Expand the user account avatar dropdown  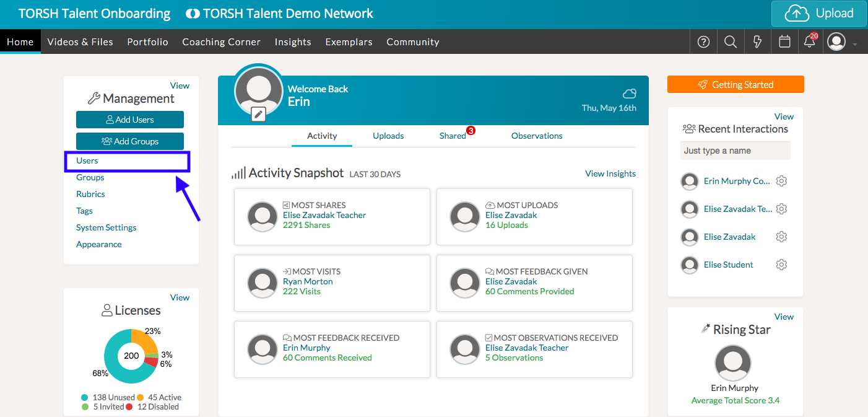coord(840,42)
